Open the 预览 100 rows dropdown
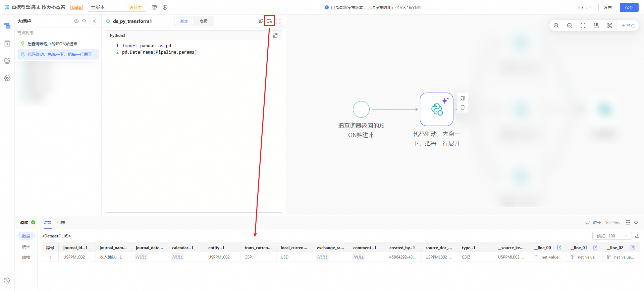This screenshot has width=644, height=291. tap(612, 236)
